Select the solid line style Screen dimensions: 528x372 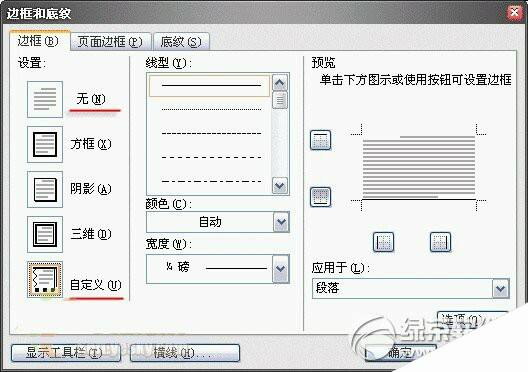pyautogui.click(x=209, y=86)
